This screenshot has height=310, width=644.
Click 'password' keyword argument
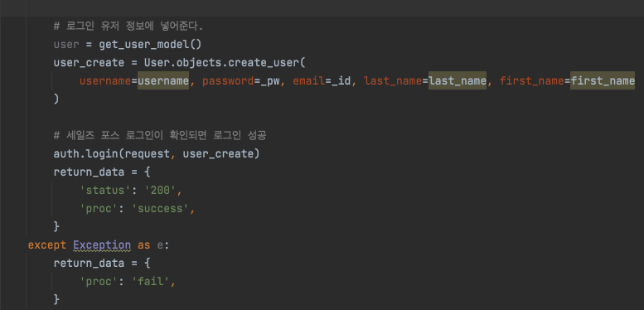pos(228,81)
